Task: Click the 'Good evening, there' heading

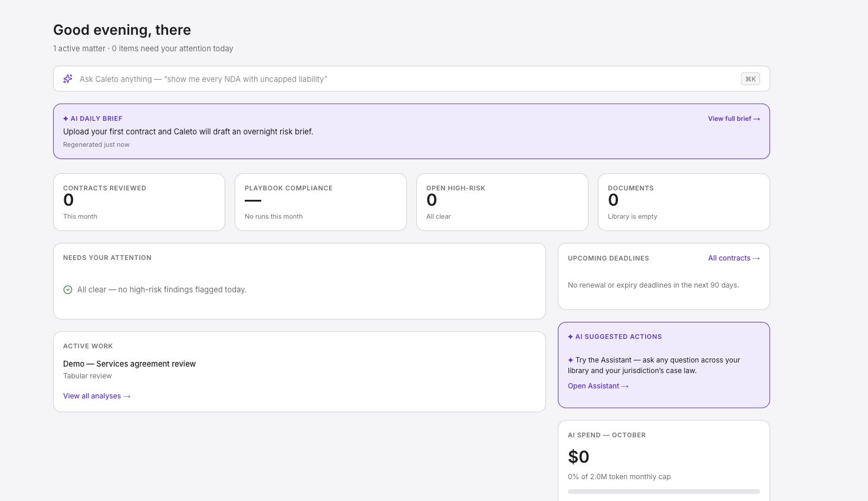Action: point(122,30)
